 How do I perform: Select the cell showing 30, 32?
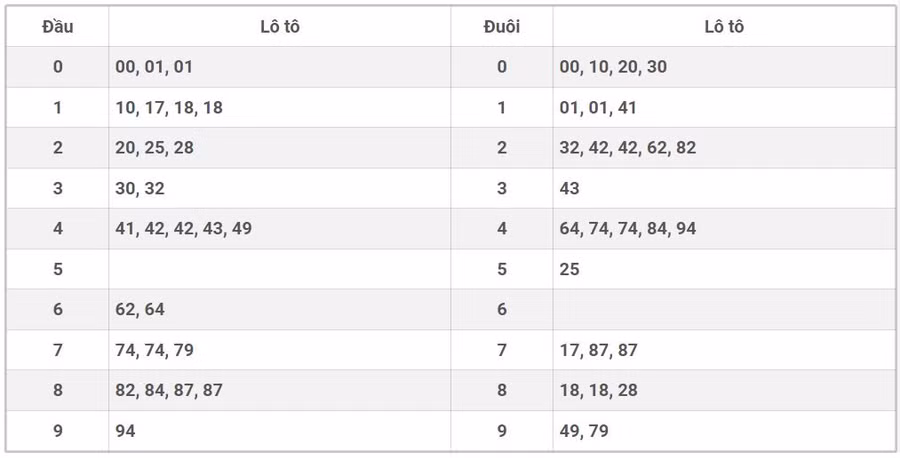point(140,188)
